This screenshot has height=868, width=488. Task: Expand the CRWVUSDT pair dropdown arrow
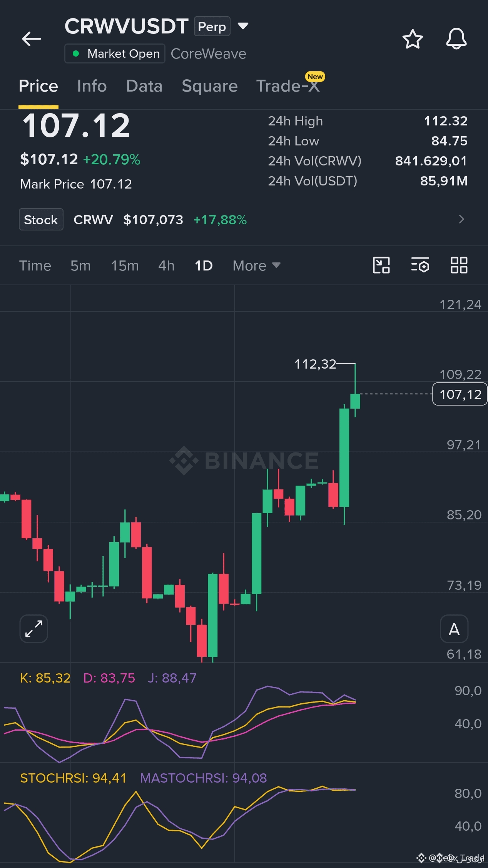(243, 26)
